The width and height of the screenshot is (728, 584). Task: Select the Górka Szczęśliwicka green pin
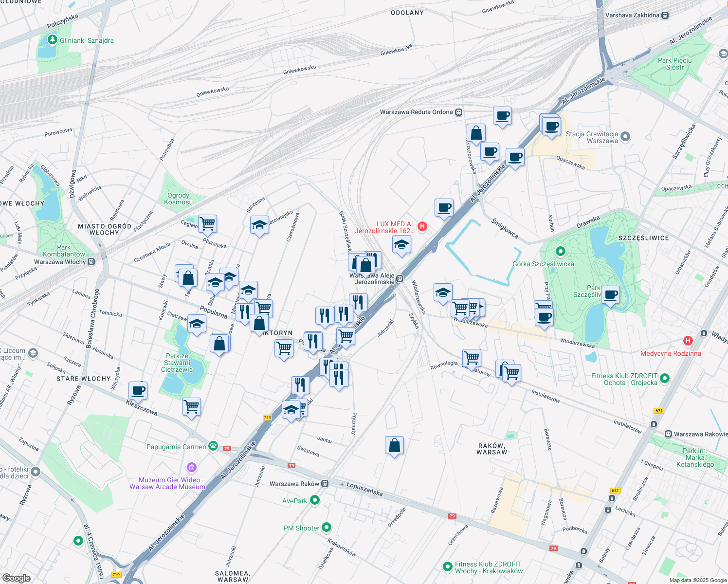click(561, 252)
